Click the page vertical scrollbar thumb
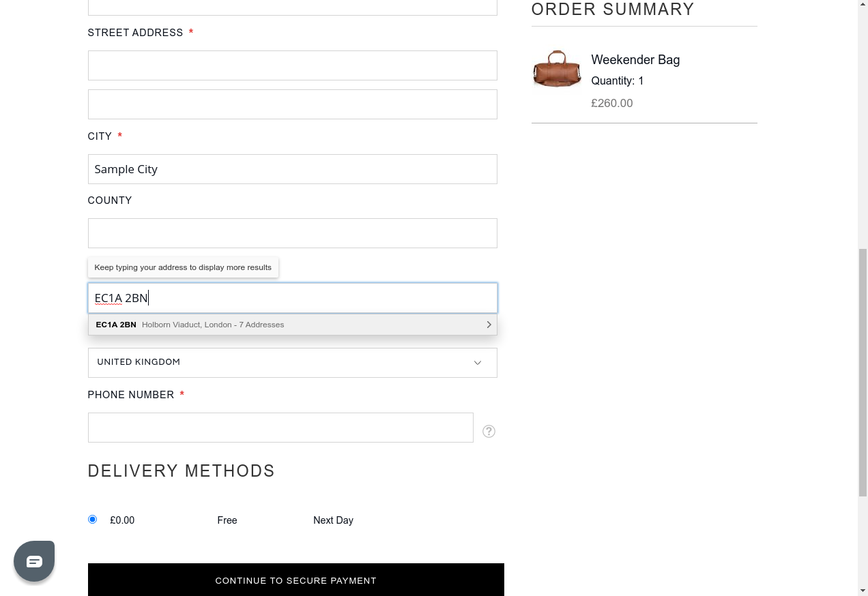Image resolution: width=868 pixels, height=596 pixels. tap(863, 372)
